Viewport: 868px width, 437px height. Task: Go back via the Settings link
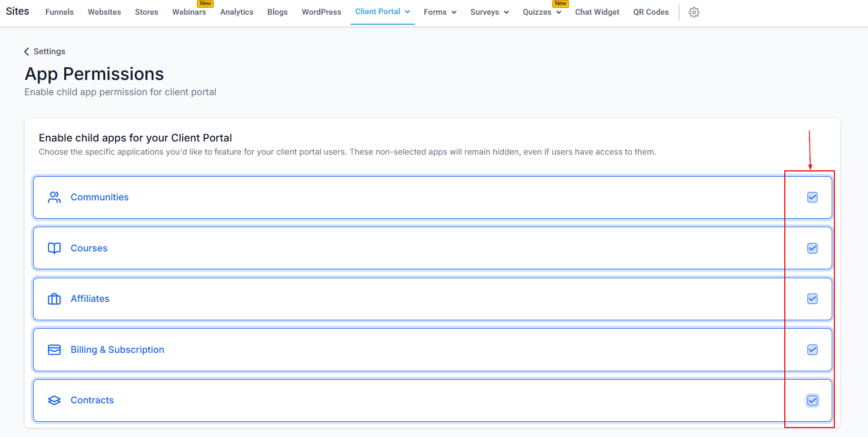tap(49, 52)
